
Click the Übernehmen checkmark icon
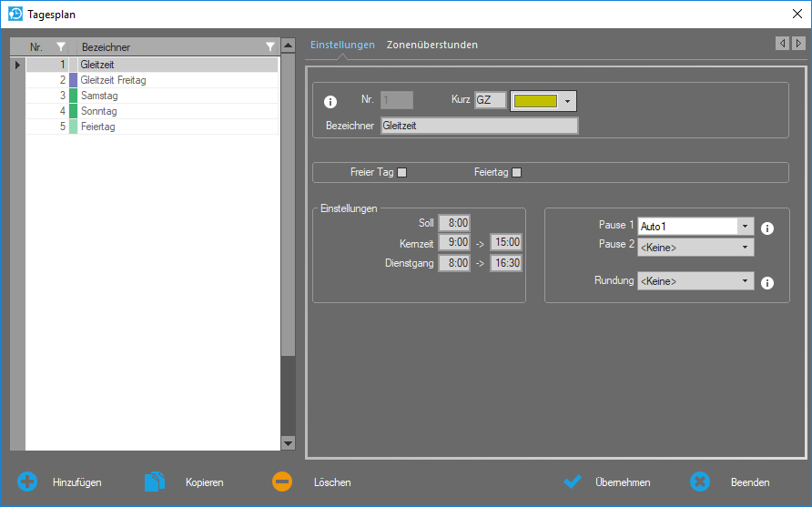tap(573, 482)
